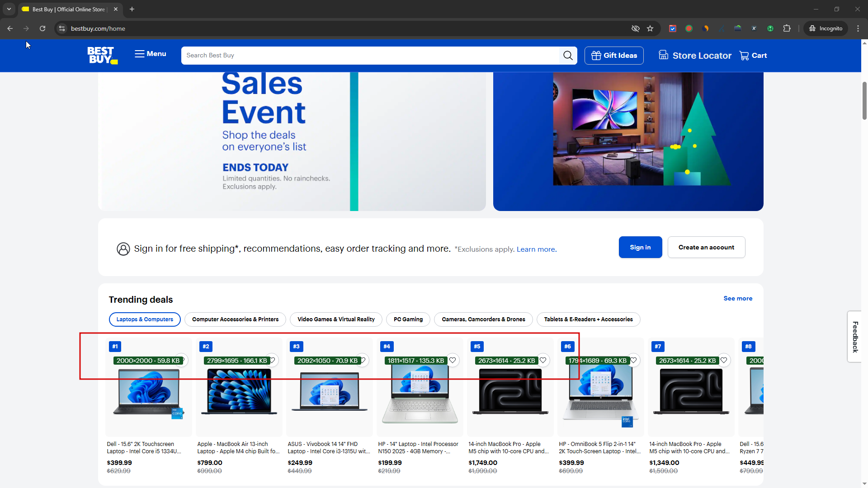The height and width of the screenshot is (488, 868).
Task: Select the PC Gaming deals tab
Action: [408, 319]
